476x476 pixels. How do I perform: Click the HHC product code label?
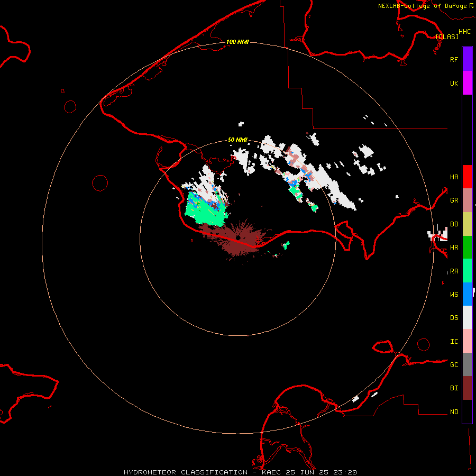coord(464,32)
